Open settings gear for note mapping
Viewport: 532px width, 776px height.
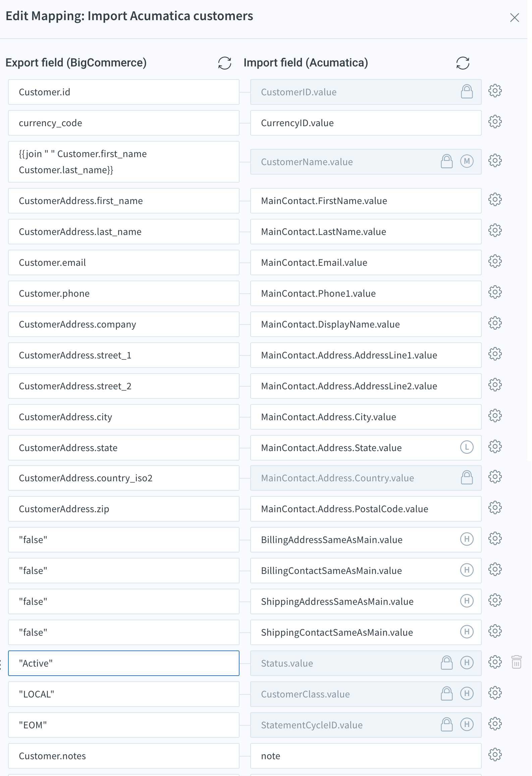click(495, 755)
